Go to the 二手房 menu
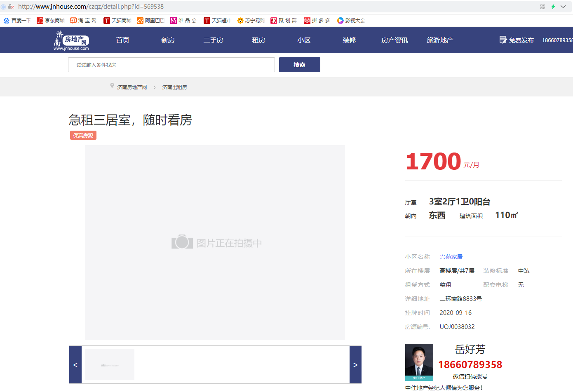This screenshot has height=392, width=573. click(x=213, y=40)
